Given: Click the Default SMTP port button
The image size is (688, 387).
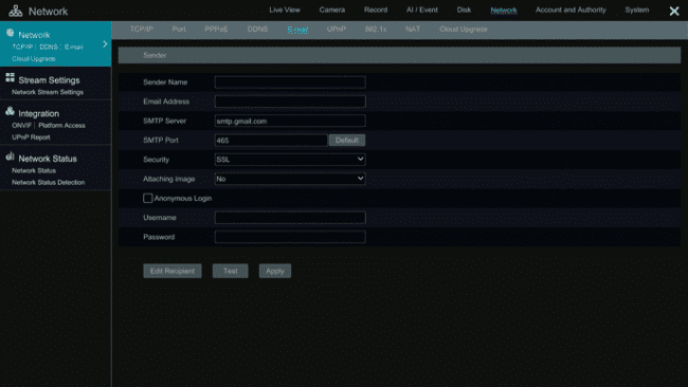Looking at the screenshot, I should click(347, 140).
